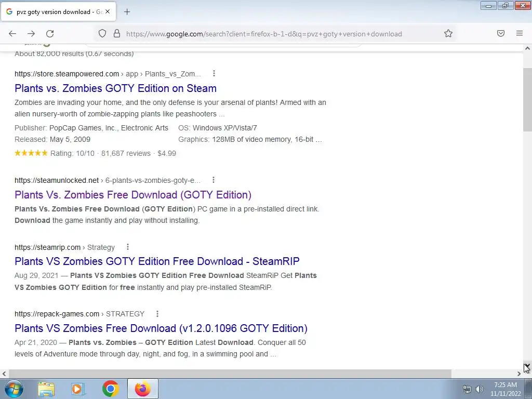This screenshot has height=399, width=532.
Task: Click the https://store.steampowered.com URL text
Action: [x=67, y=74]
